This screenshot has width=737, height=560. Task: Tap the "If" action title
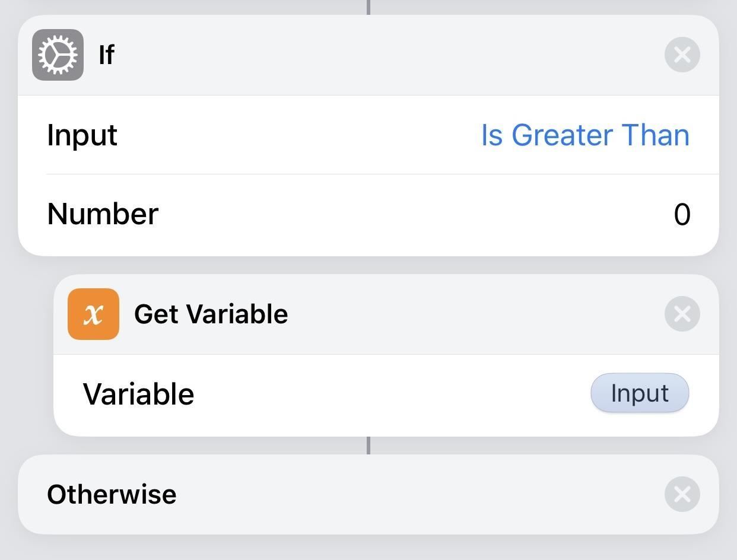(107, 55)
